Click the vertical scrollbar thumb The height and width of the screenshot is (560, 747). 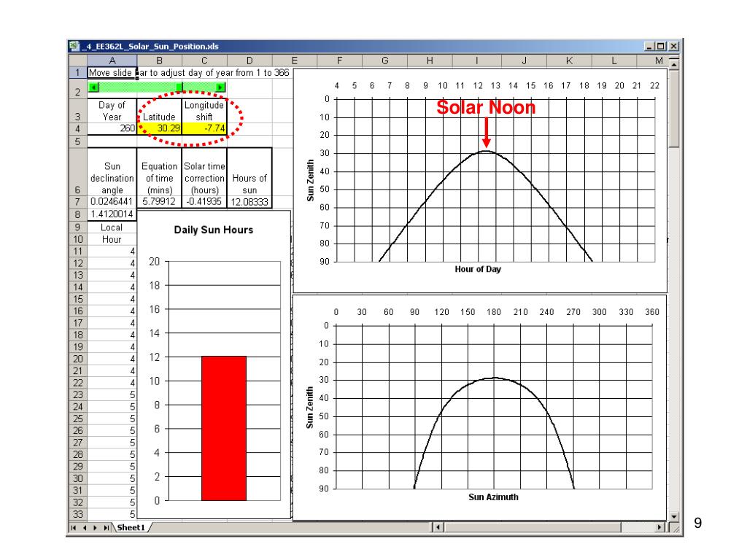pyautogui.click(x=673, y=109)
